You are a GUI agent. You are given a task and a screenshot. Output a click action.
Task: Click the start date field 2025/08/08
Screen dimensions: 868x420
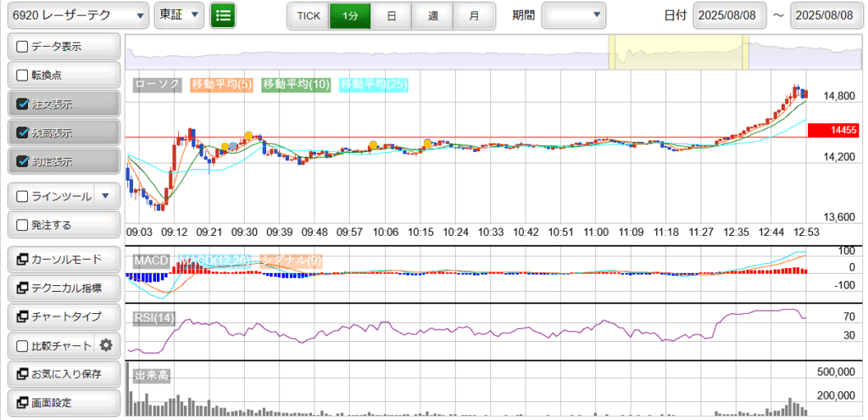click(x=729, y=15)
